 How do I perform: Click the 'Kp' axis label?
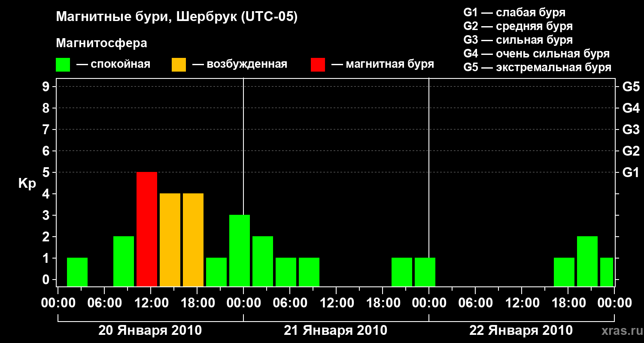point(27,184)
